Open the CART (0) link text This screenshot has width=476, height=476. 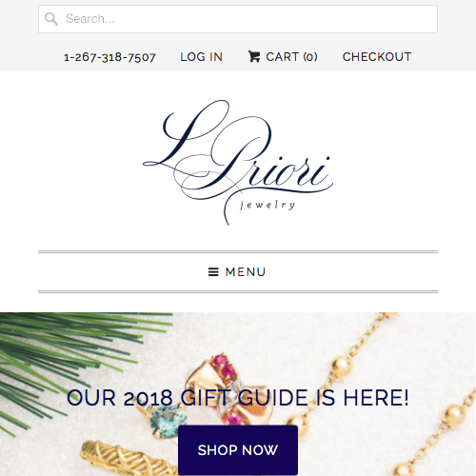[291, 57]
